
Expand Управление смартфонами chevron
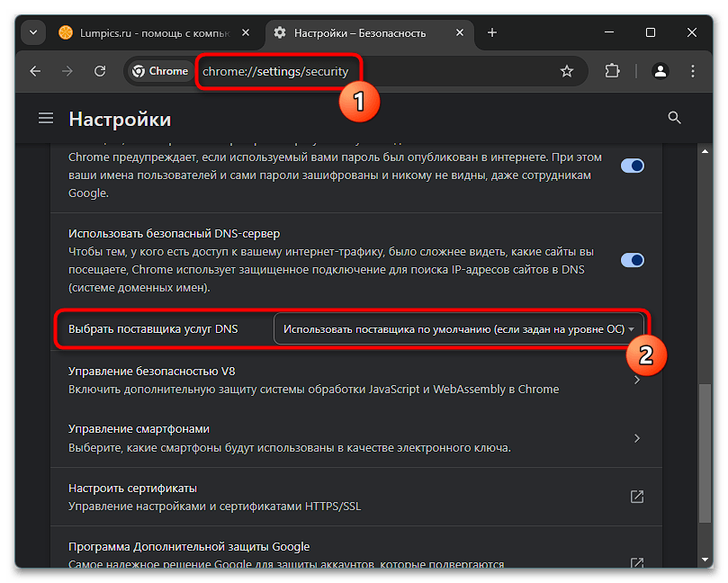[637, 438]
